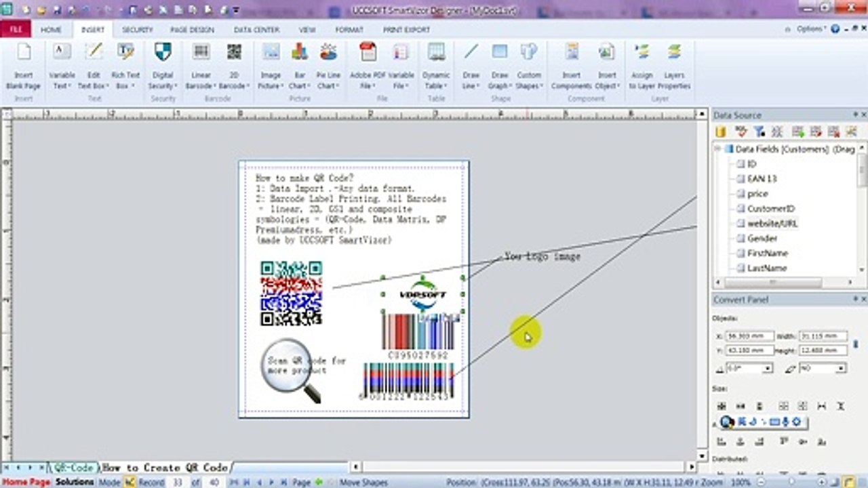Image resolution: width=868 pixels, height=488 pixels.
Task: Click the filter funnel icon in Data Source
Action: pyautogui.click(x=759, y=131)
